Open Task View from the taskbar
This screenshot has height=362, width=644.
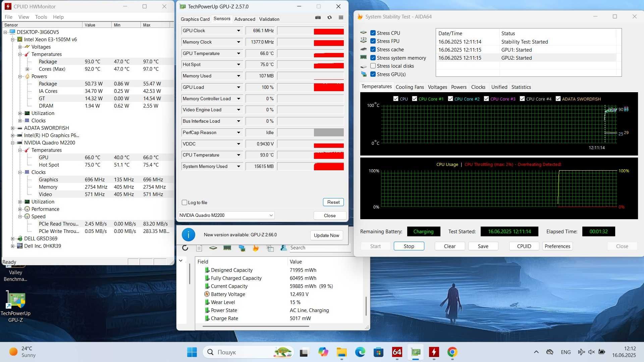pyautogui.click(x=304, y=352)
